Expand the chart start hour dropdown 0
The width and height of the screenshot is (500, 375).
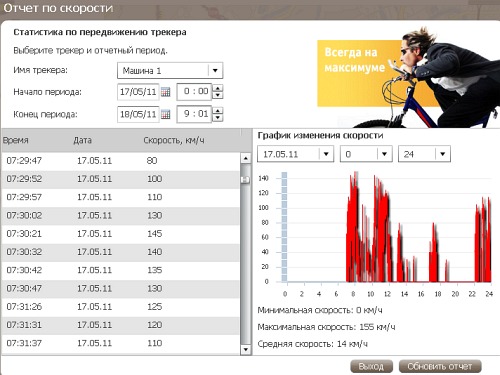[x=384, y=154]
